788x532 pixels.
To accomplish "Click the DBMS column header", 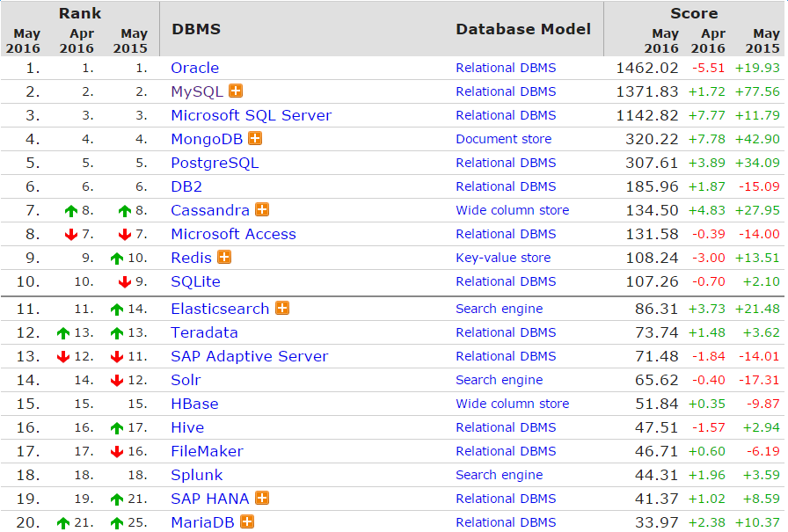I will click(196, 29).
